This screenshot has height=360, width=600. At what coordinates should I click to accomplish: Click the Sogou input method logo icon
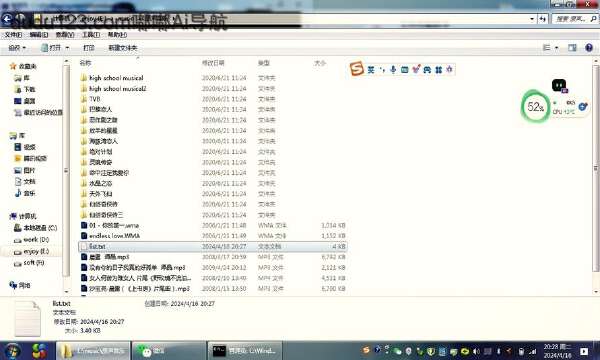coord(357,69)
